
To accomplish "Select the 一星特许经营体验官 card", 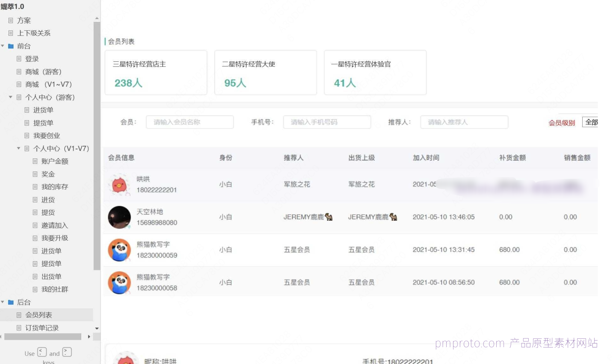I will [375, 72].
